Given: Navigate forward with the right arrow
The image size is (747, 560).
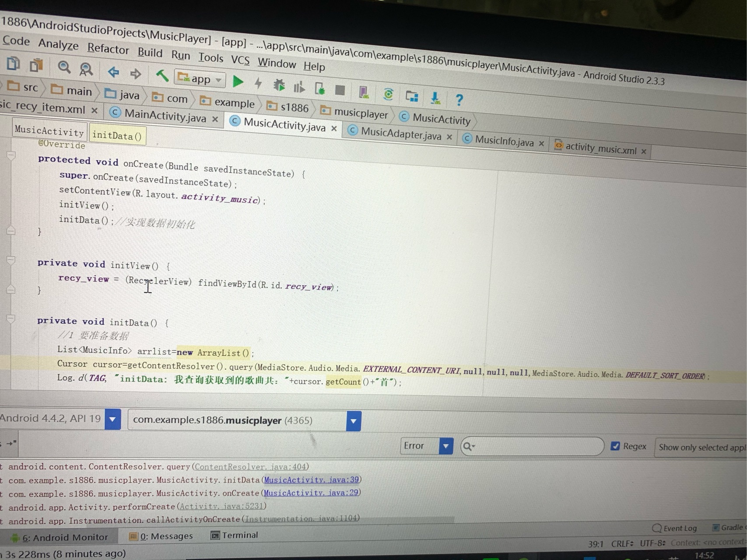Looking at the screenshot, I should tap(136, 73).
